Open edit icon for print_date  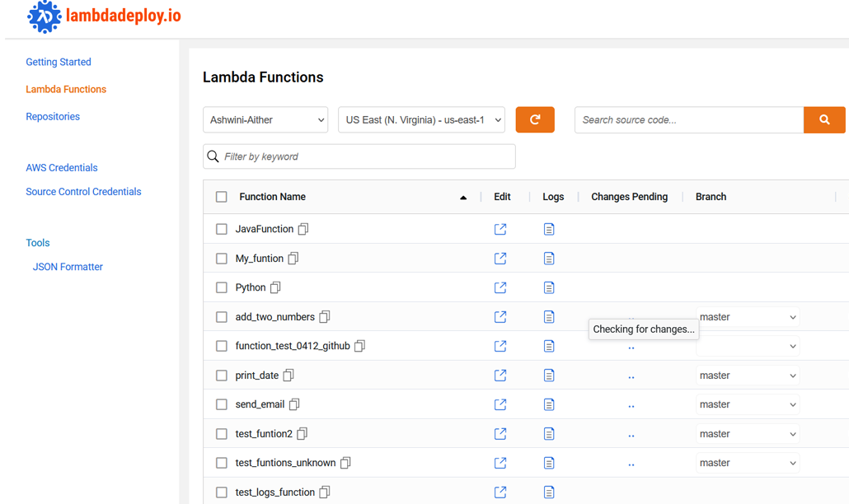click(x=500, y=376)
